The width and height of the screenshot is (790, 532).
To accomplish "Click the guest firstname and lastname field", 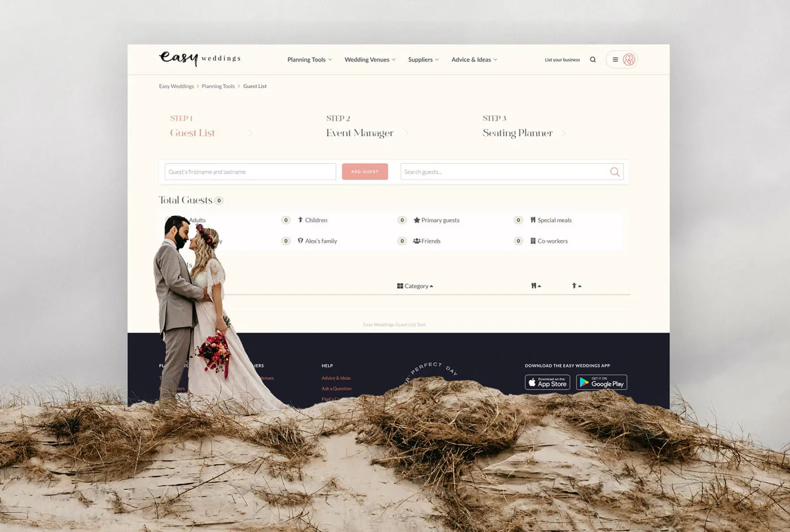I will [x=250, y=172].
